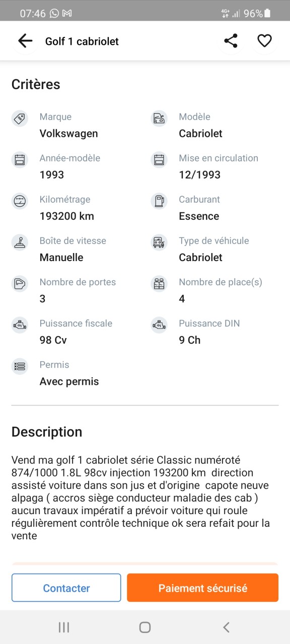Click the Boîte de vitesse gear icon

[20, 243]
